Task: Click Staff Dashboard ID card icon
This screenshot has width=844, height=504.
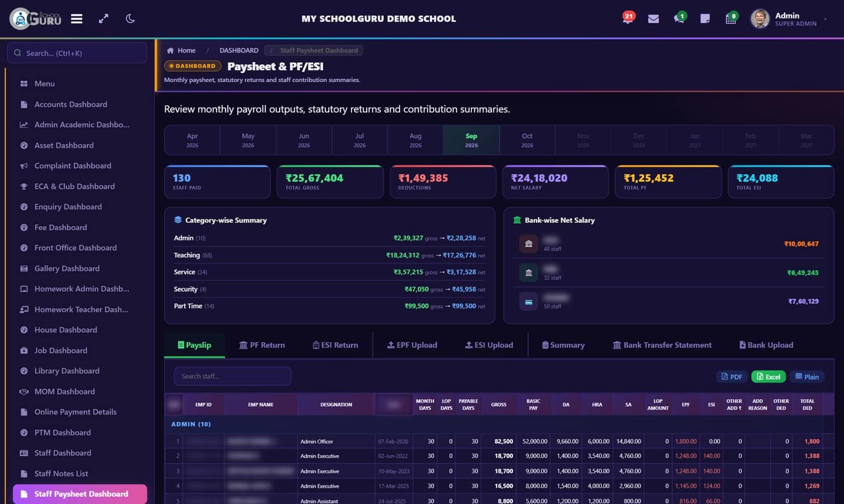Action: 24,453
